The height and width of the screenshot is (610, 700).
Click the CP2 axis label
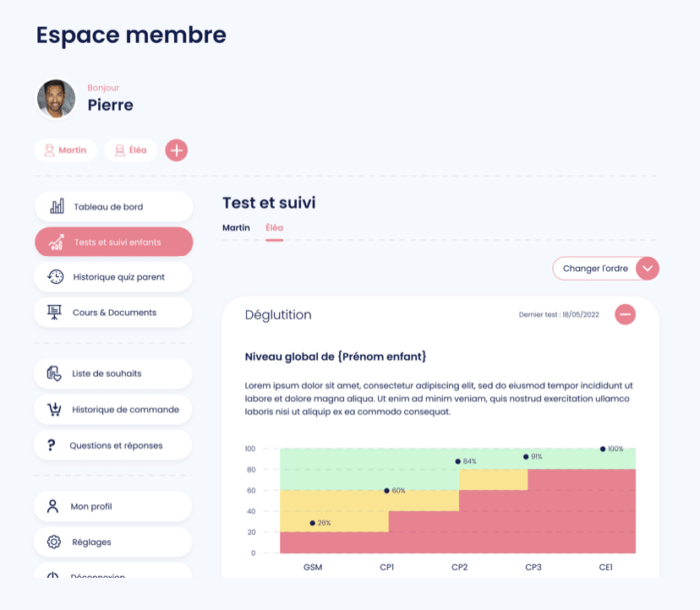pos(459,567)
